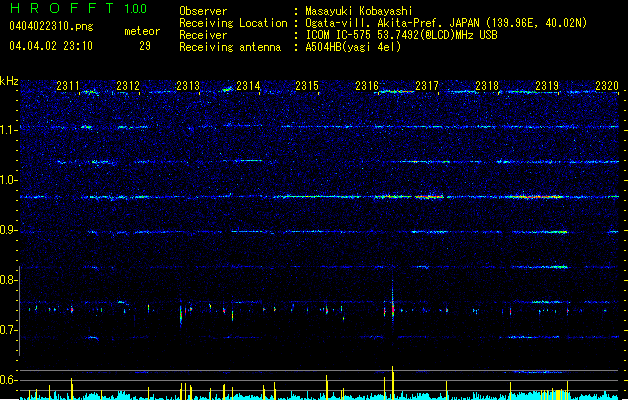The image size is (629, 400).
Task: Click time marker 2320
Action: coord(607,85)
